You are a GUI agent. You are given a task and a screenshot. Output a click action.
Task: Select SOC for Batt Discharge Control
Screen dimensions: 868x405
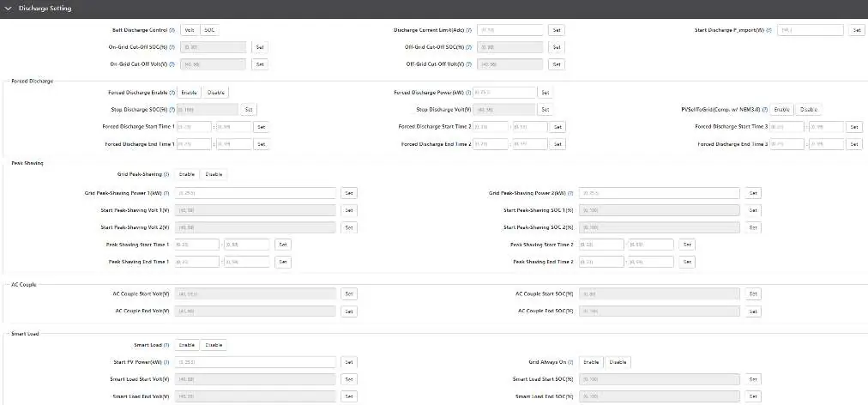[210, 31]
